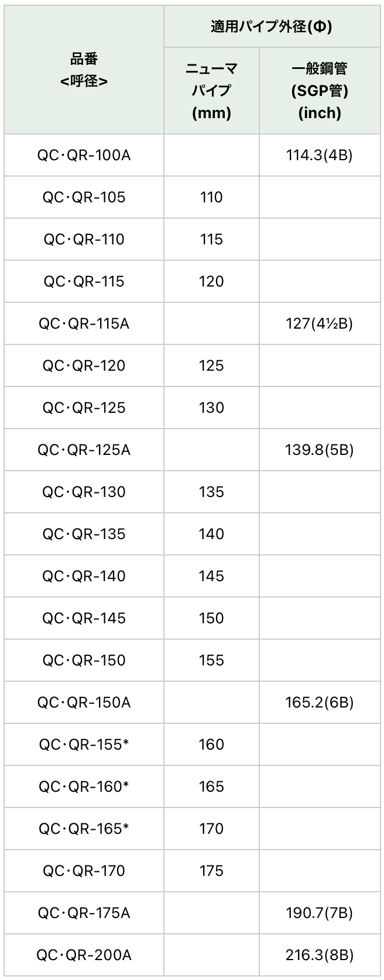Select the QC·QR-105 row label

pos(84,198)
